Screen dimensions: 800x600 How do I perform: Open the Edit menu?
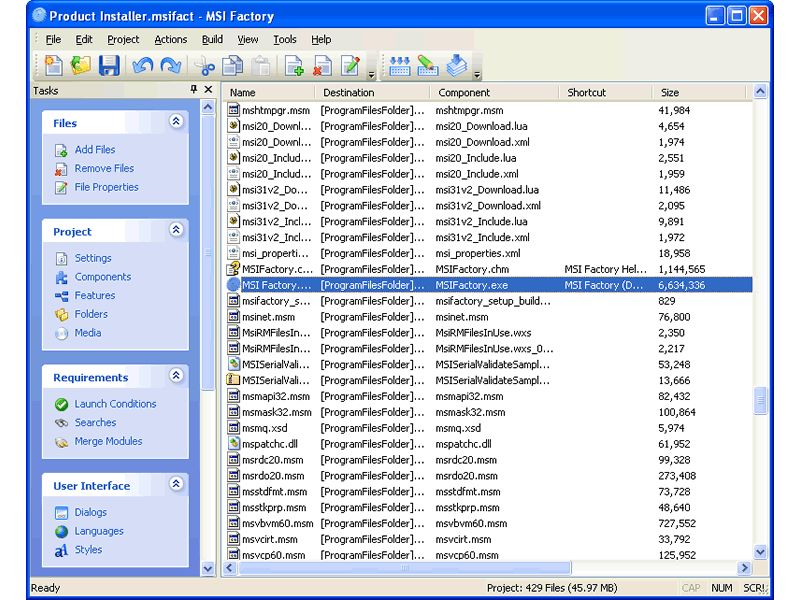point(84,39)
